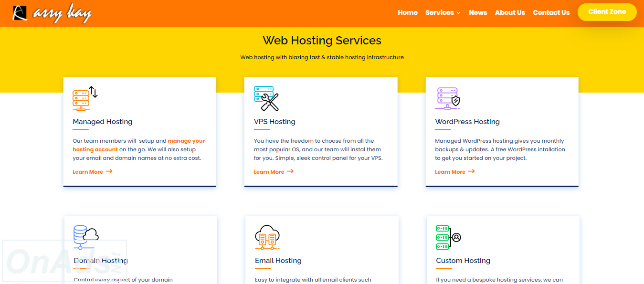Click the VPS Hosting wrench icon

coord(266,98)
